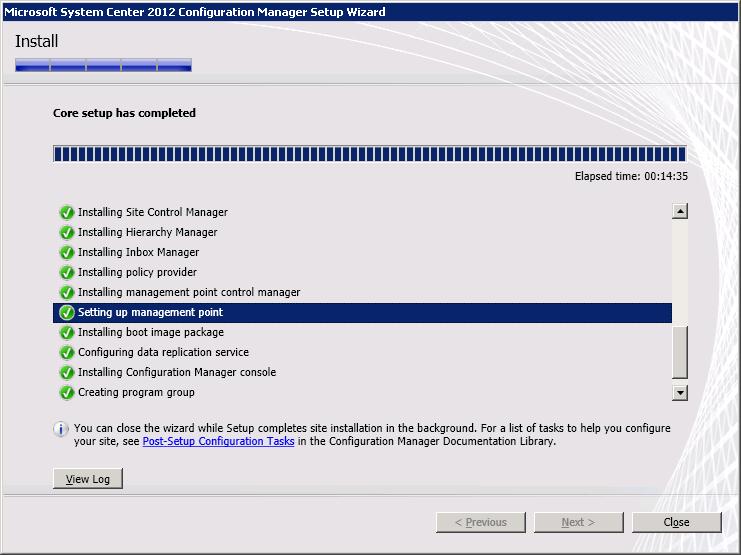
Task: Click green check icon beside Installing Inbox Manager
Action: pyautogui.click(x=67, y=252)
